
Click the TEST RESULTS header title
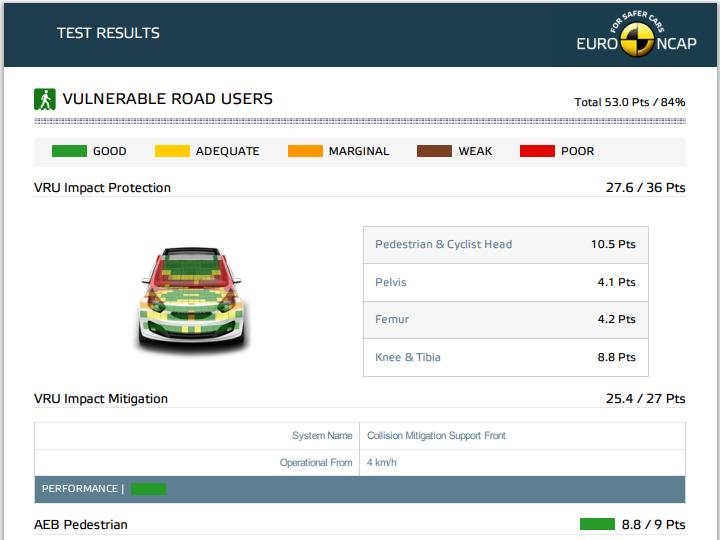[x=108, y=33]
